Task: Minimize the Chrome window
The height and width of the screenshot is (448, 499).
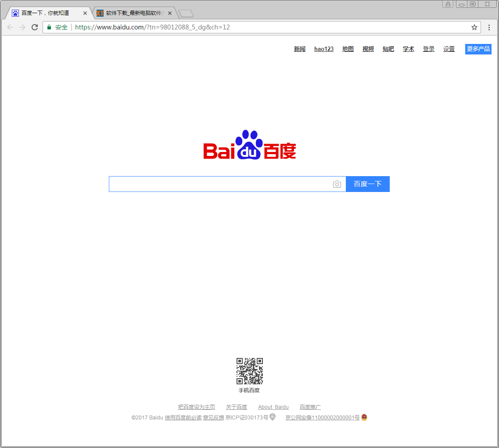Action: (x=461, y=4)
